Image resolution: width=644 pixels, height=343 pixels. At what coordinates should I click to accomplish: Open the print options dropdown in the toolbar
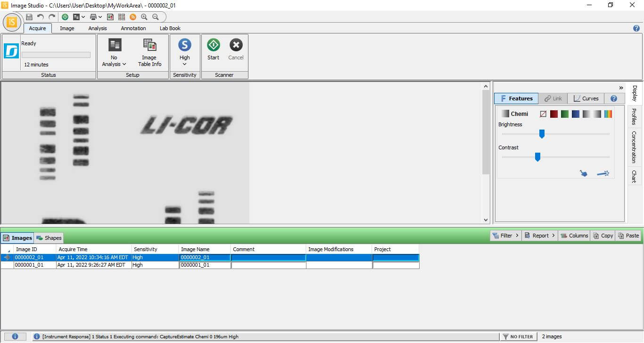tap(99, 17)
